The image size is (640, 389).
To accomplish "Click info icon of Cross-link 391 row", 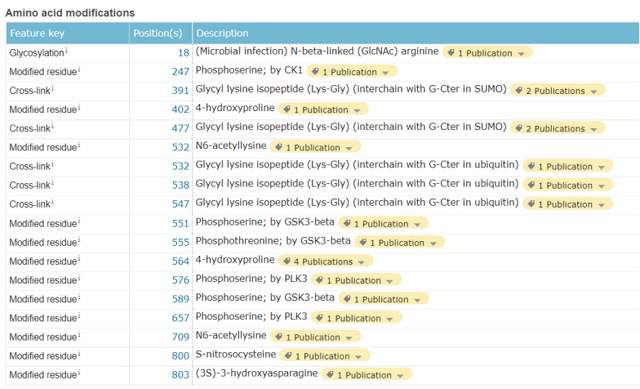I will tap(53, 88).
